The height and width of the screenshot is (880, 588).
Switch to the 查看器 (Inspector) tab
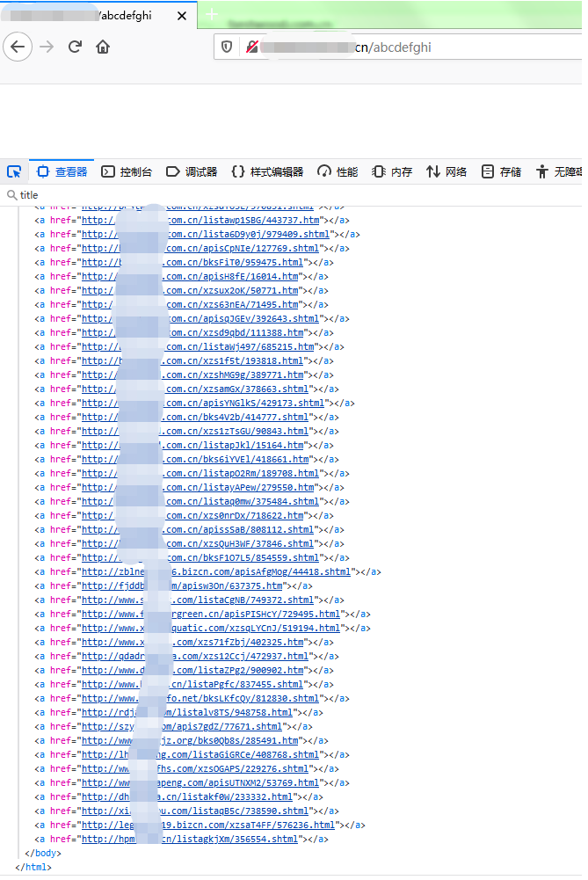click(62, 171)
